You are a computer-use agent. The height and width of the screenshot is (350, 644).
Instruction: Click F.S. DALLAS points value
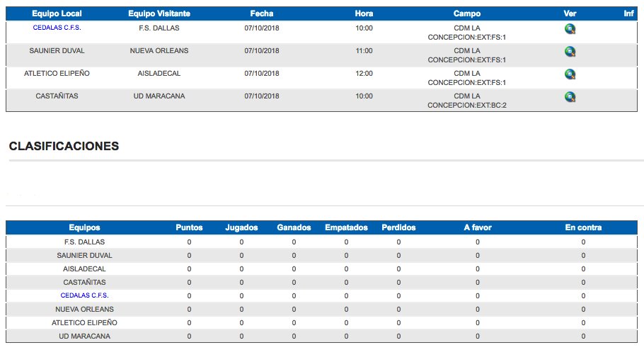pos(190,242)
